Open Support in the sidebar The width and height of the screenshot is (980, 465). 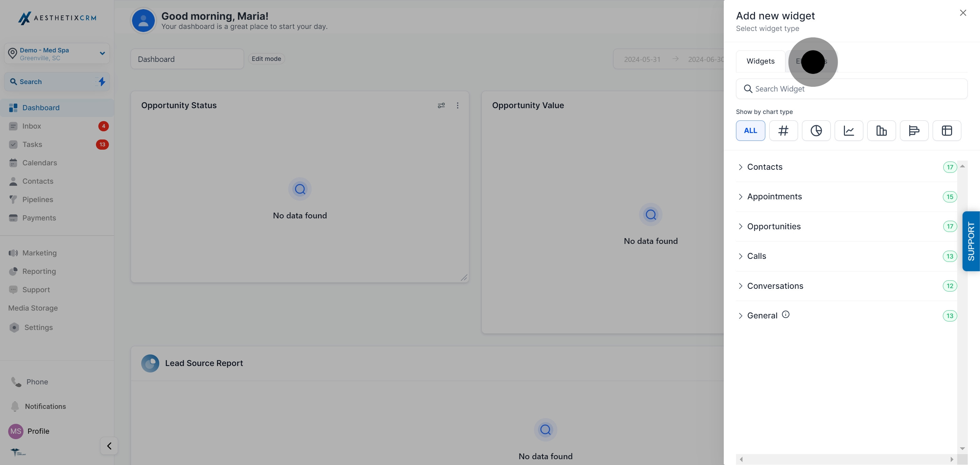pos(57,289)
